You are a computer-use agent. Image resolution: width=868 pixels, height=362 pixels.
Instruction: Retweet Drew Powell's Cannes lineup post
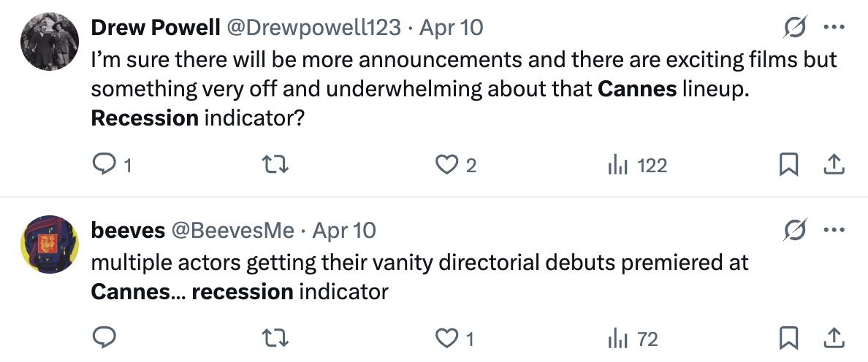coord(275,165)
